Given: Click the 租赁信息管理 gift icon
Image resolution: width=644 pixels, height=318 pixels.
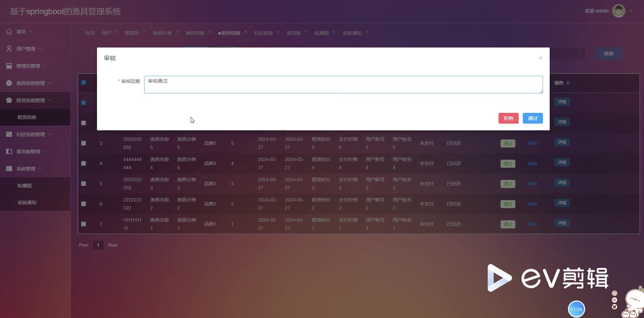Looking at the screenshot, I should click(x=9, y=100).
